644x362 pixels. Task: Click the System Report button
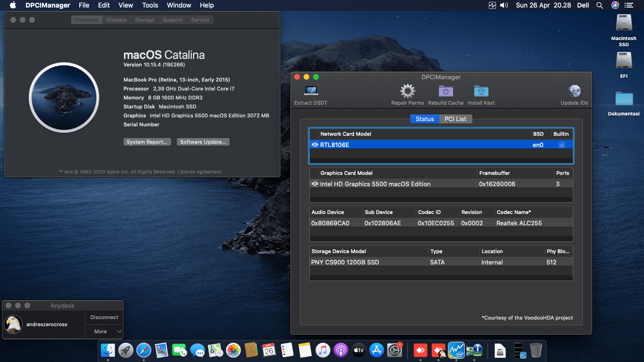click(147, 142)
